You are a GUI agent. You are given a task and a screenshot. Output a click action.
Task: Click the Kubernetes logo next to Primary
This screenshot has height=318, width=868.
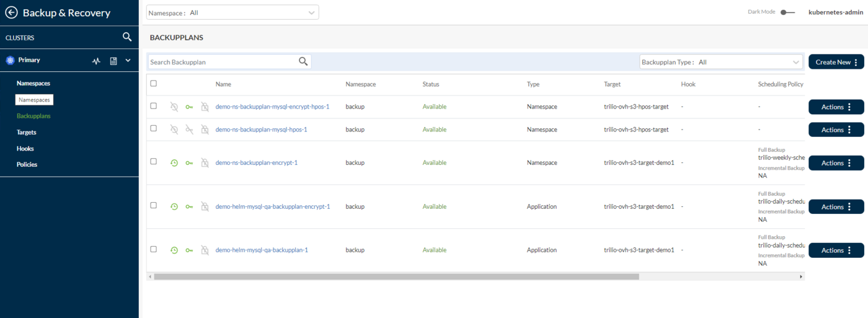[x=10, y=60]
